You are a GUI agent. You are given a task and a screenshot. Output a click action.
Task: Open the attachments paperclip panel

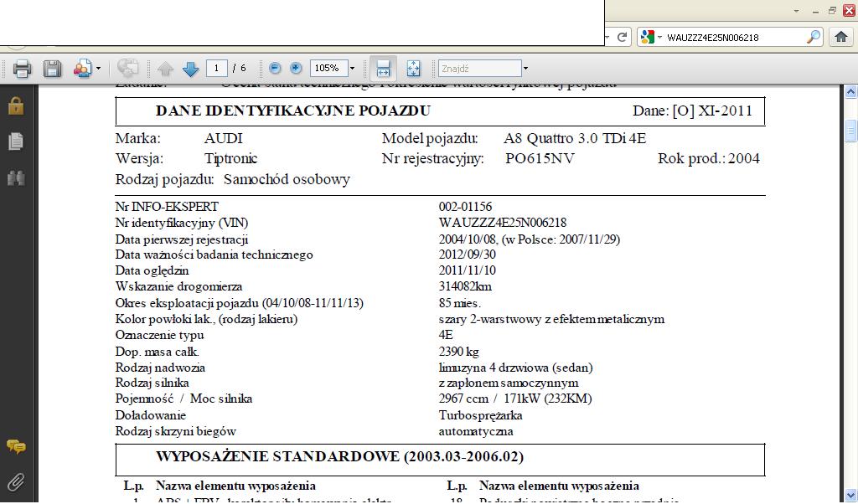click(x=16, y=482)
